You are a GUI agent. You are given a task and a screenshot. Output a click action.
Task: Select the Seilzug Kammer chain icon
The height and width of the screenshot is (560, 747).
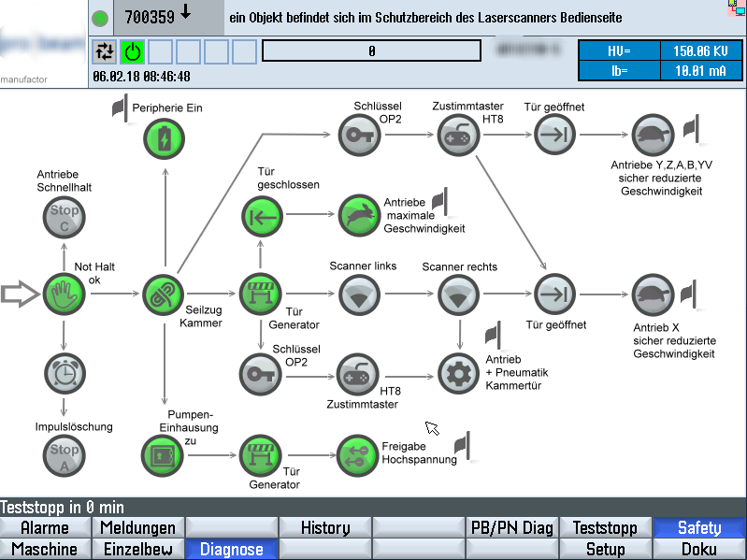pos(163,294)
